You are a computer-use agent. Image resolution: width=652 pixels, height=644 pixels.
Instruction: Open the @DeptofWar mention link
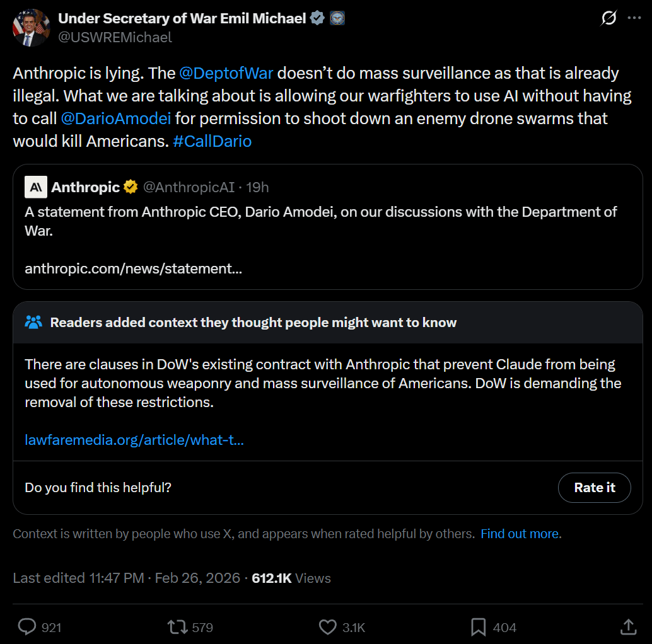[x=226, y=73]
